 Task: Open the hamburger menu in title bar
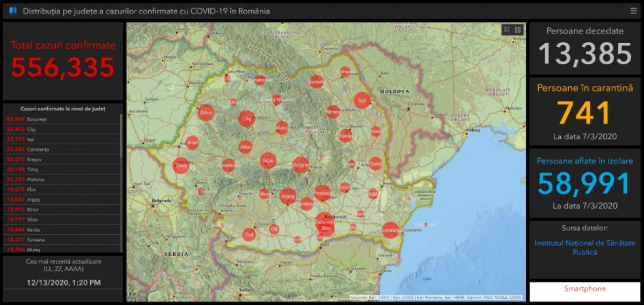click(x=633, y=11)
